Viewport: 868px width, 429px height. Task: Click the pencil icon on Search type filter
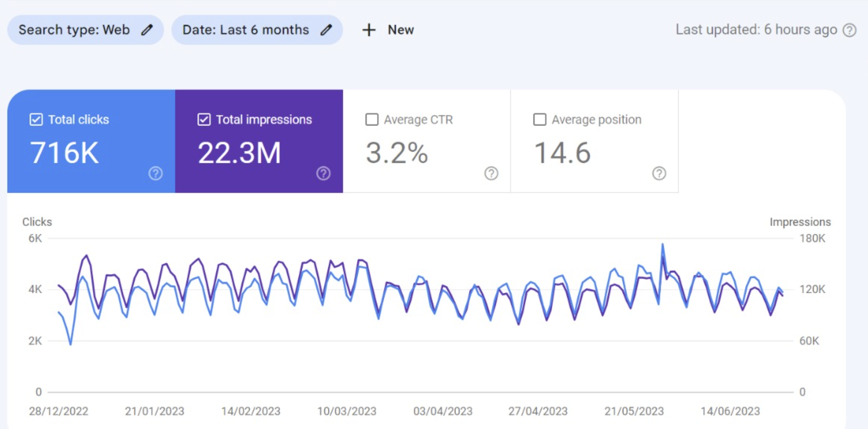pos(147,29)
